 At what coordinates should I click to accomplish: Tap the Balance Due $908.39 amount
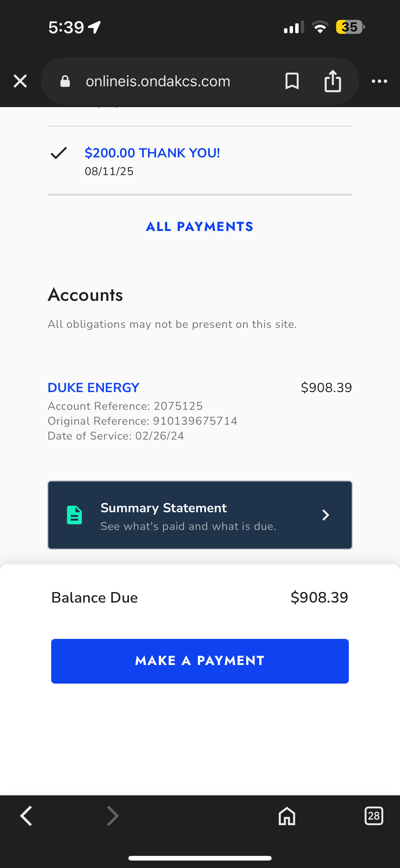(x=319, y=597)
